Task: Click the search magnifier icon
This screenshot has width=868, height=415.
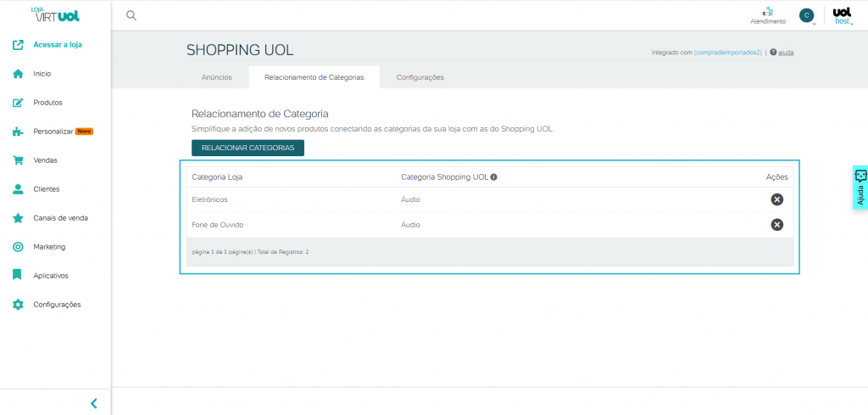Action: click(131, 15)
